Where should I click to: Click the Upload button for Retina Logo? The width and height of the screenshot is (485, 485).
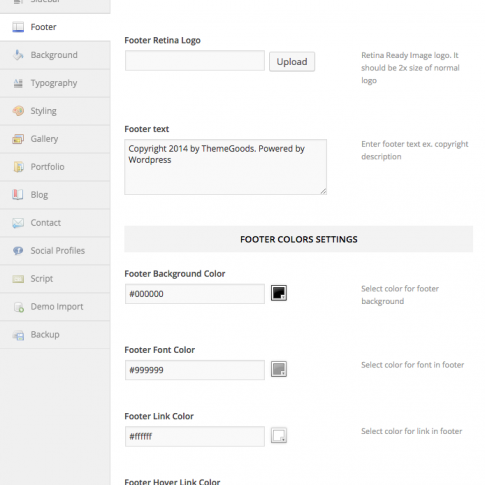coord(292,62)
